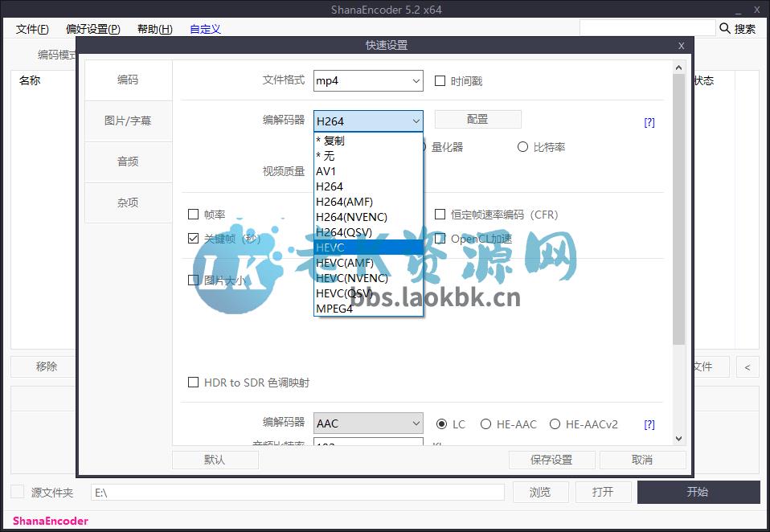
Task: Click the 开始 button
Action: (x=698, y=492)
